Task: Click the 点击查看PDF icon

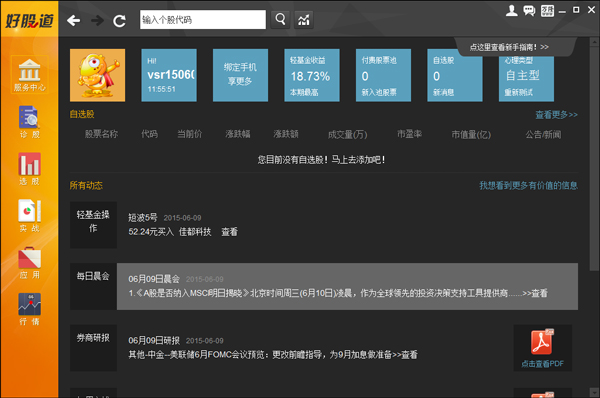Action: click(x=543, y=348)
